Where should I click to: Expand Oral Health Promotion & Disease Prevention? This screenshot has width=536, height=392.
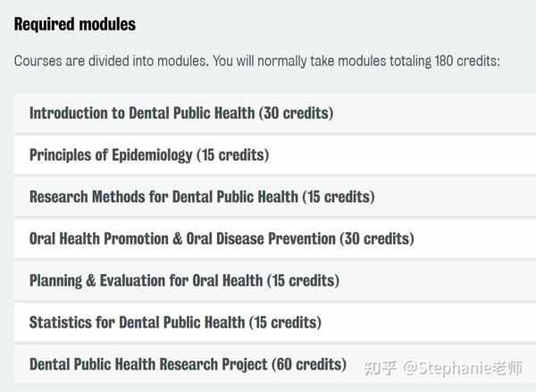click(x=275, y=238)
